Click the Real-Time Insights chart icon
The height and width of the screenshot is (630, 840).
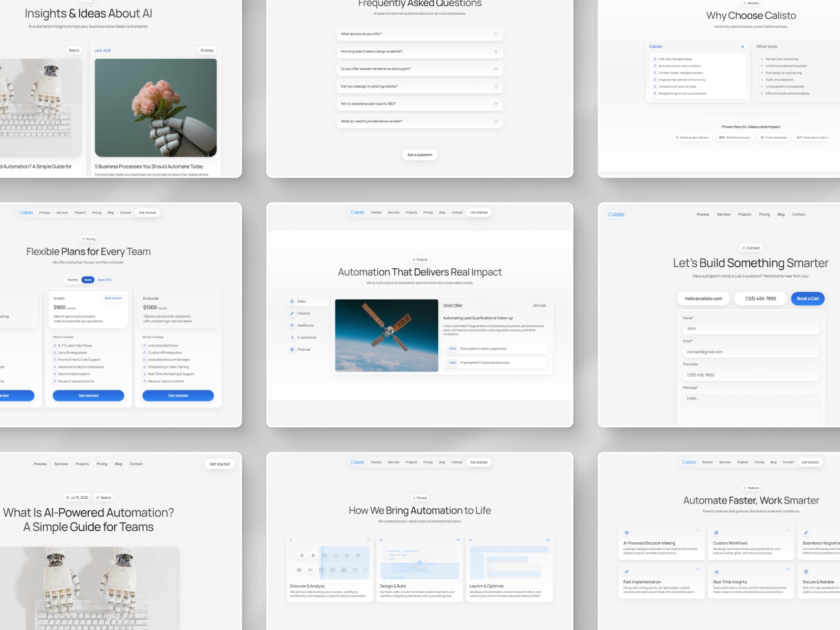pyautogui.click(x=716, y=572)
